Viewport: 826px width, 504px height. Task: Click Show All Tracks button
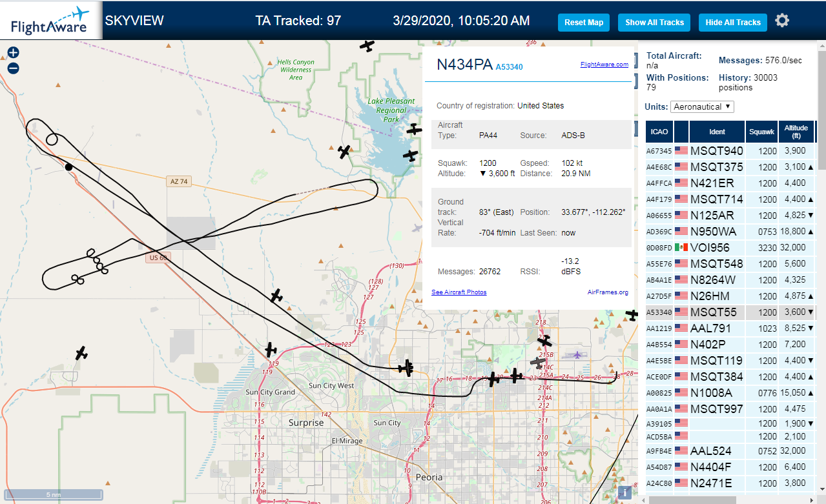pos(654,22)
